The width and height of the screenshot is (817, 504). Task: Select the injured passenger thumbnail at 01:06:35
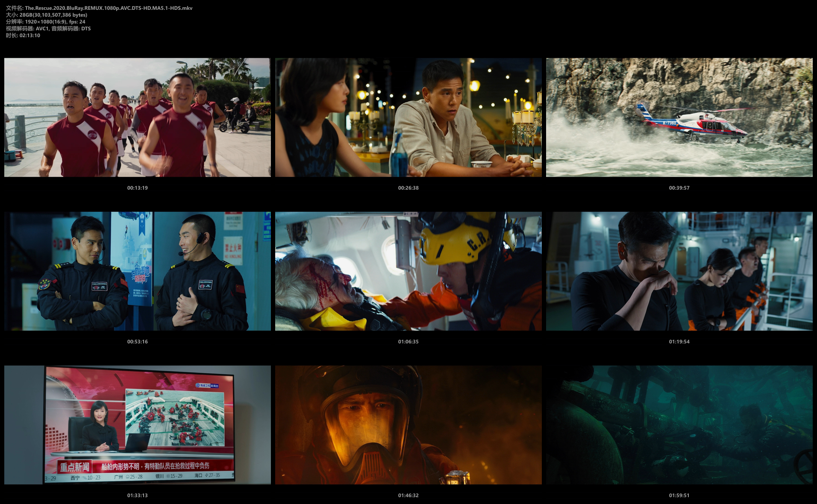[x=408, y=271]
